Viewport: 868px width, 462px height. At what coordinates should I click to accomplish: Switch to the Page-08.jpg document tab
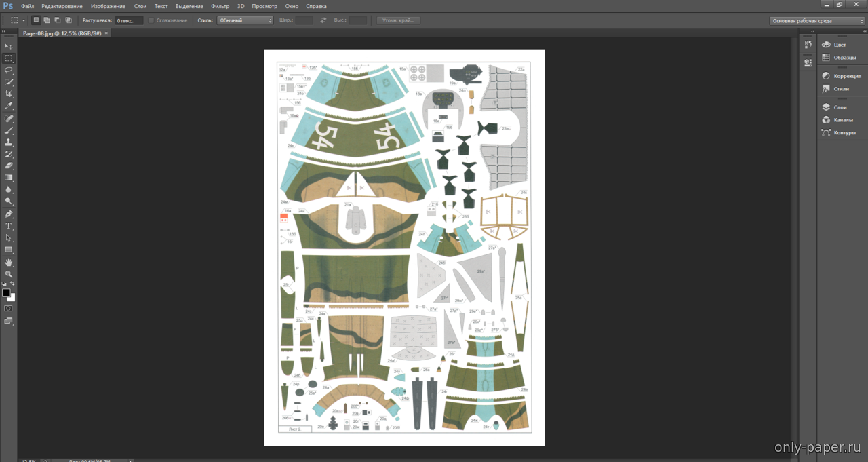point(62,33)
